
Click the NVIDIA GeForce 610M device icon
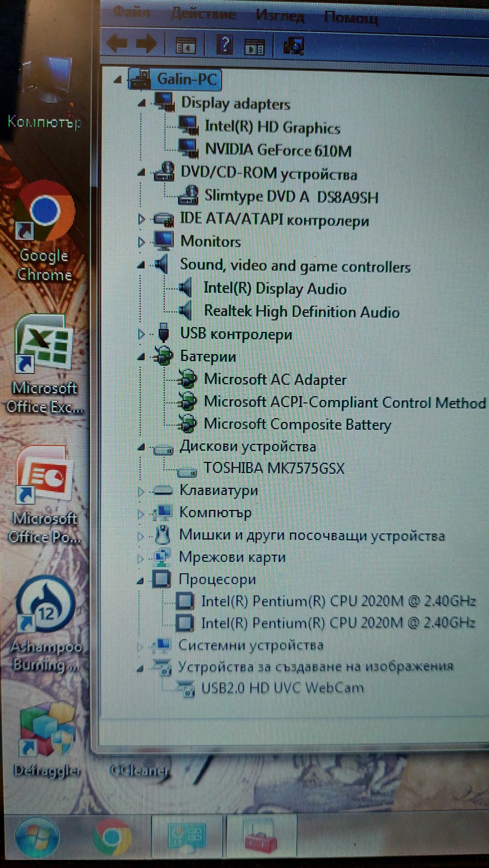188,149
